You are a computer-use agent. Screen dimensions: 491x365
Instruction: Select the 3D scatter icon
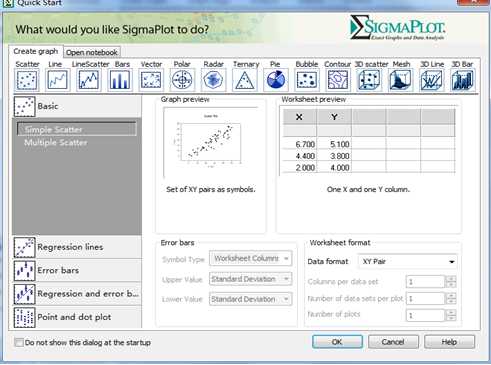pyautogui.click(x=369, y=80)
